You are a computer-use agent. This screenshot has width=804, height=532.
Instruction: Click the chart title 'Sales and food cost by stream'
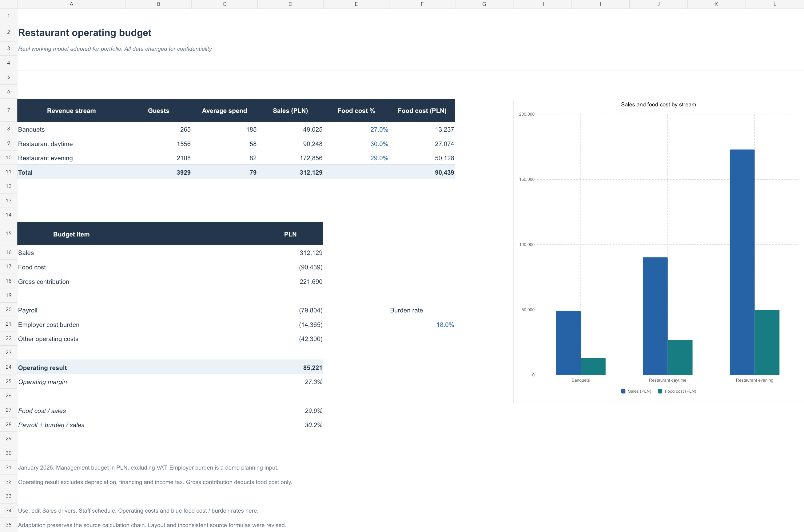(x=659, y=105)
